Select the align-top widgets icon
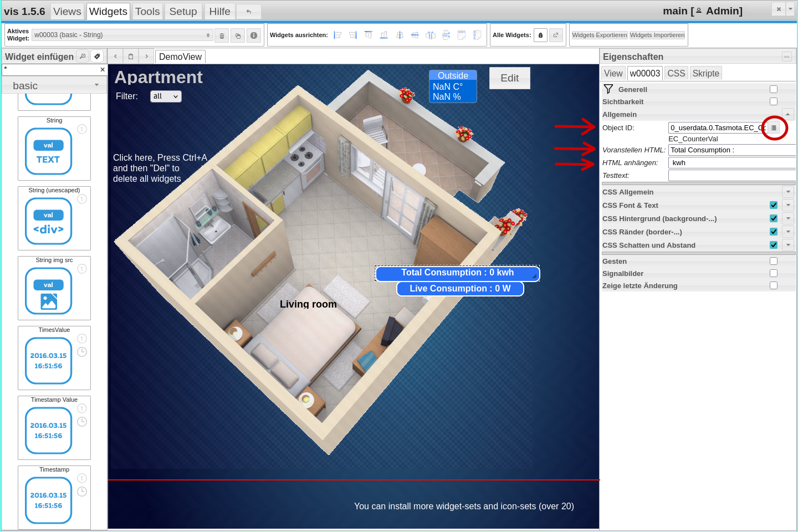 [x=368, y=35]
